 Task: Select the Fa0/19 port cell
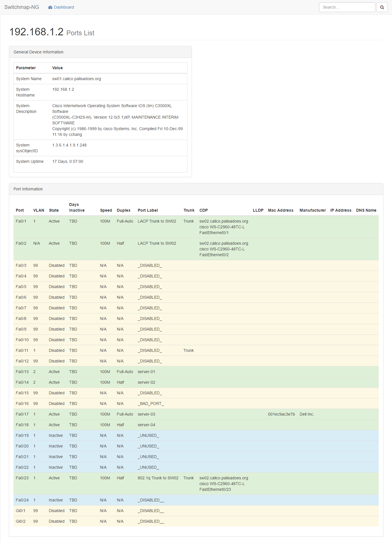tap(22, 435)
